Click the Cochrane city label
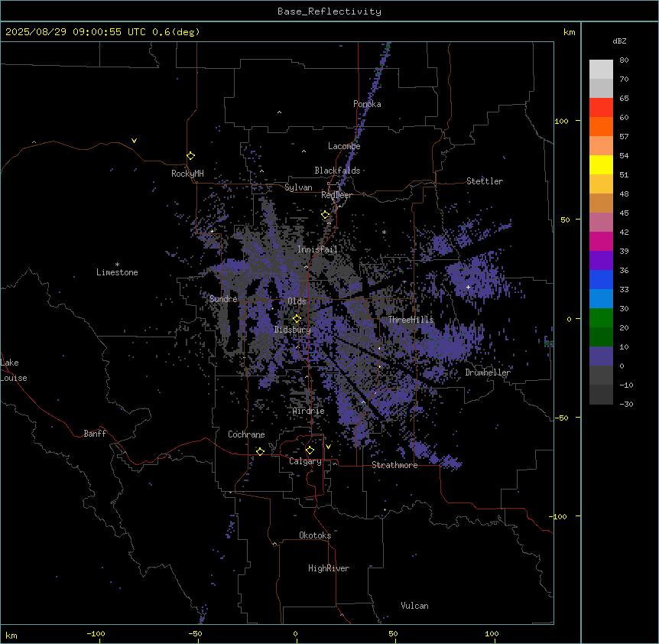The image size is (659, 644). 246,434
